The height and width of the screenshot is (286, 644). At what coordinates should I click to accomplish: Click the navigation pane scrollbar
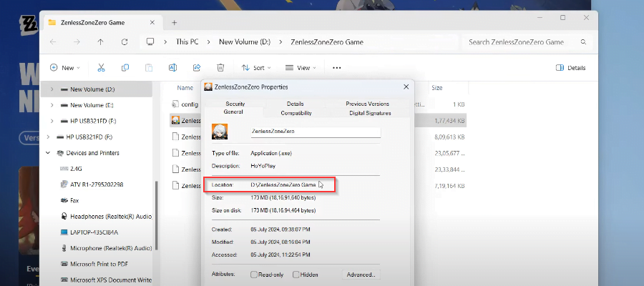156,215
